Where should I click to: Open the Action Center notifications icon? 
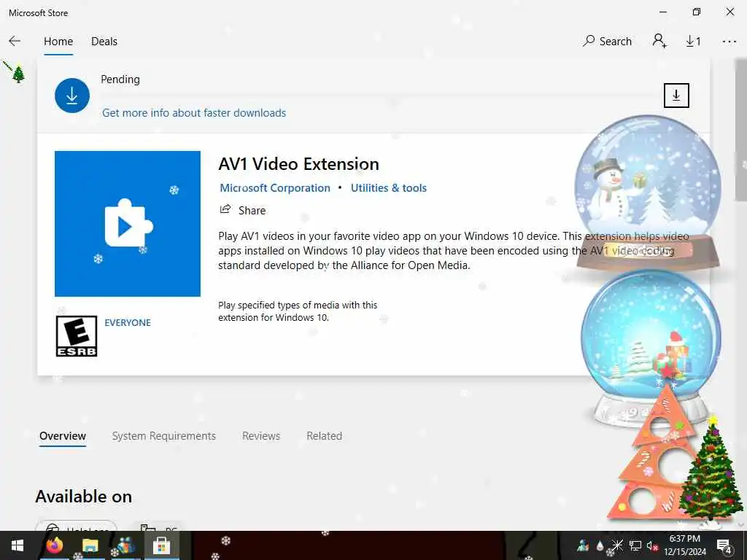point(724,546)
